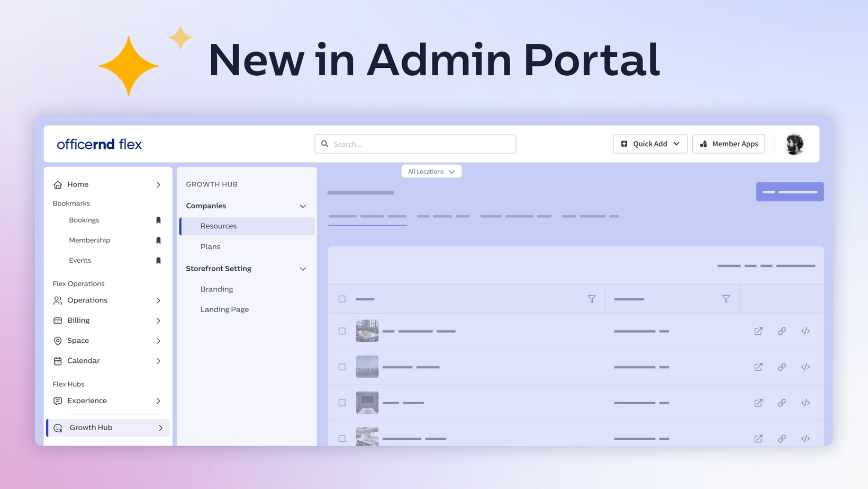Get embed code for first resource row
This screenshot has height=489, width=868.
click(x=806, y=331)
